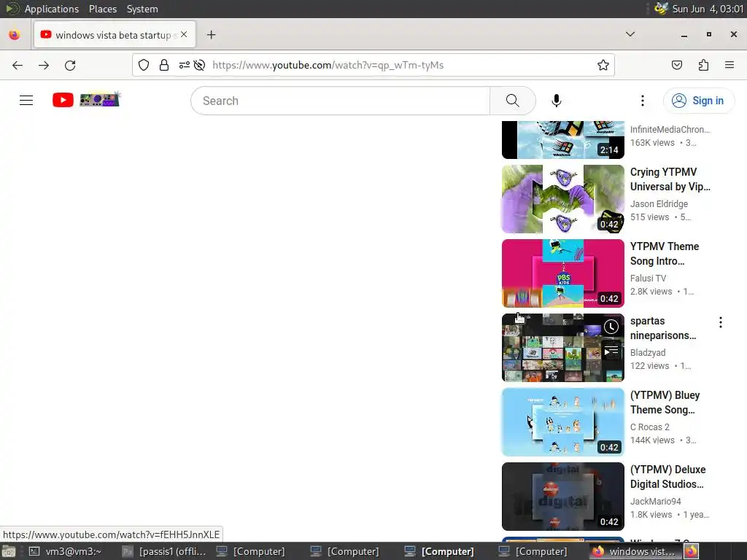Click the Sign in button
The height and width of the screenshot is (560, 747).
click(x=699, y=101)
